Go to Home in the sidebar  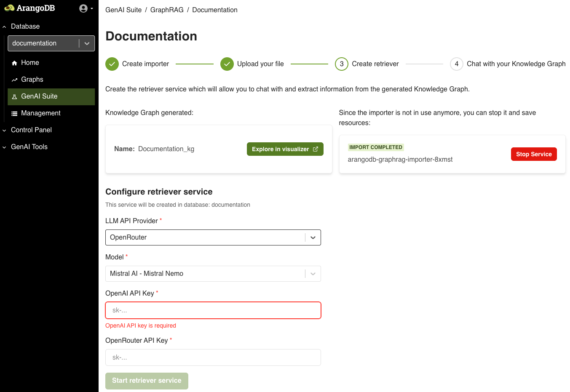pos(51,63)
